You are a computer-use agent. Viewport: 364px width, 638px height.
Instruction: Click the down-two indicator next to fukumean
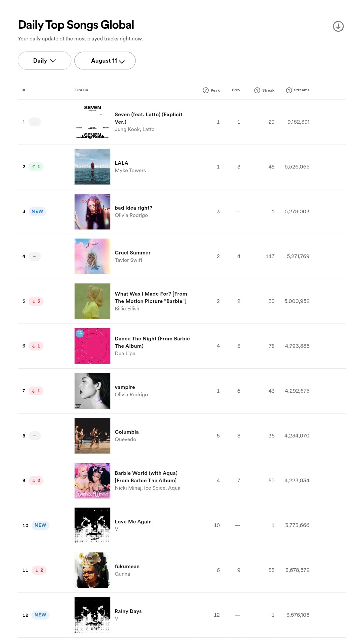pyautogui.click(x=39, y=570)
